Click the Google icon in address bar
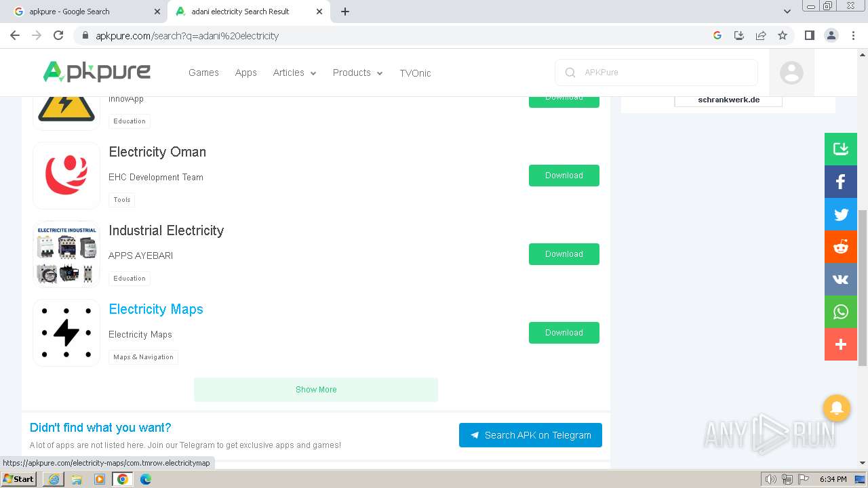This screenshot has height=488, width=868. pyautogui.click(x=717, y=35)
